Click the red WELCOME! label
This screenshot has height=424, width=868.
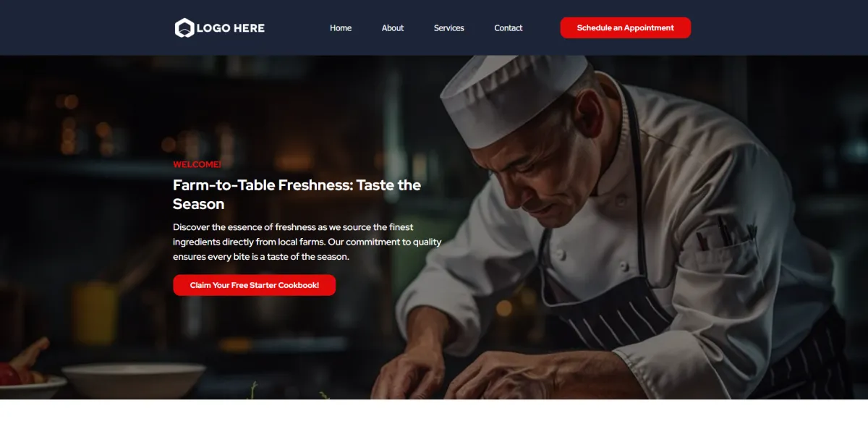click(197, 164)
